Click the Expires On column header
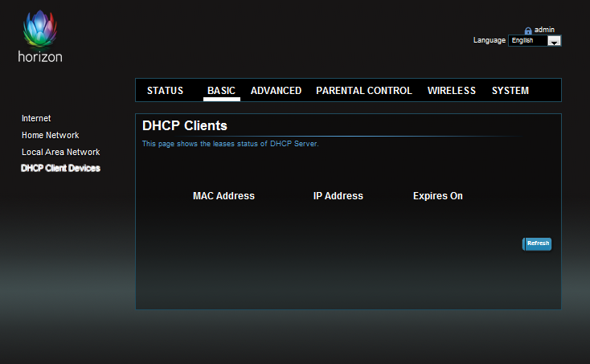The width and height of the screenshot is (590, 364). tap(437, 196)
